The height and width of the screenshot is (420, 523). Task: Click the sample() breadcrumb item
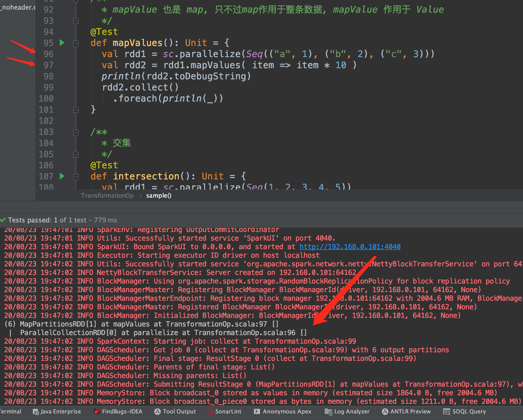tap(159, 196)
